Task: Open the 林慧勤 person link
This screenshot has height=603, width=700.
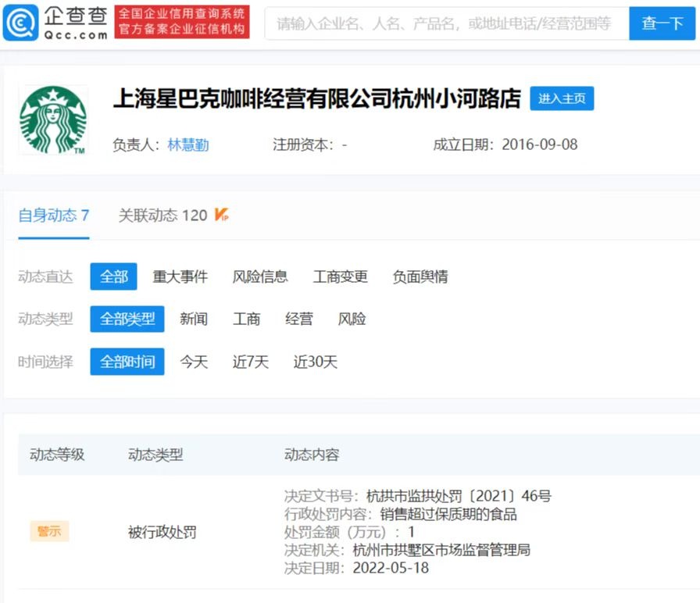Action: [188, 145]
